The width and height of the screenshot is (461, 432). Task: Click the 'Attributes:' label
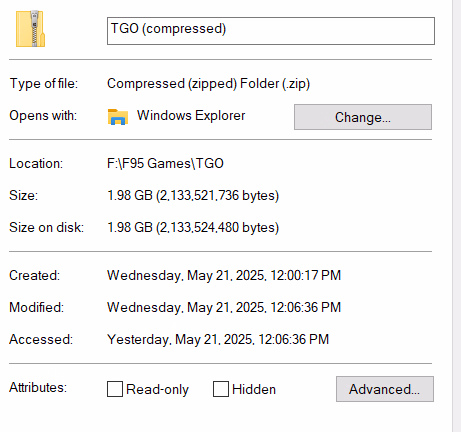pyautogui.click(x=38, y=387)
